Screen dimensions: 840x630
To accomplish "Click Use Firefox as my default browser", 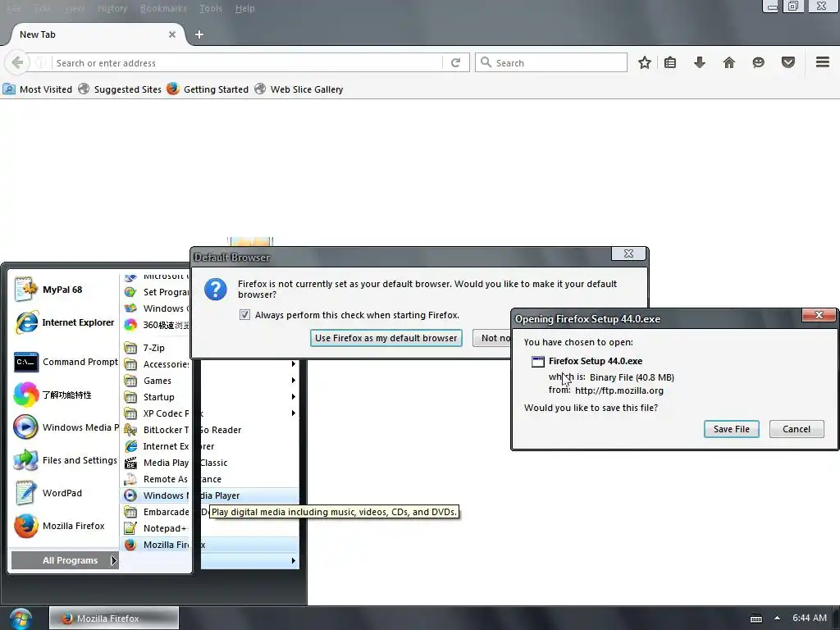I will tap(386, 338).
